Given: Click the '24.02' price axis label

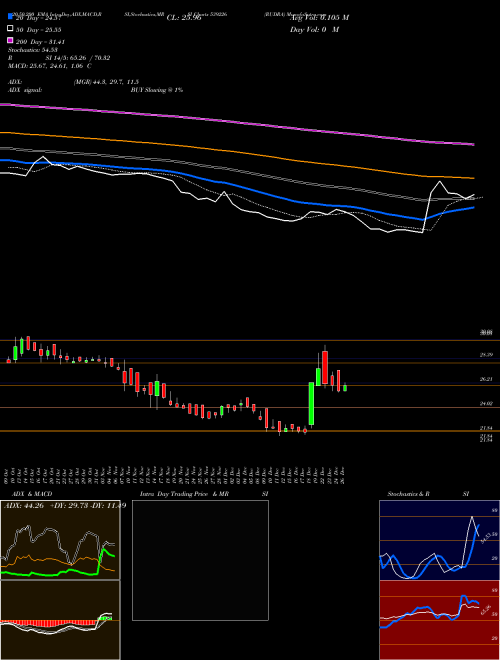Looking at the screenshot, I should tap(487, 404).
